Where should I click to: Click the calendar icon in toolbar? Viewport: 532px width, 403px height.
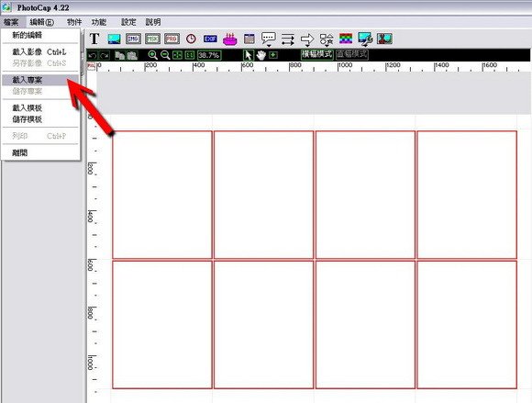click(x=249, y=39)
